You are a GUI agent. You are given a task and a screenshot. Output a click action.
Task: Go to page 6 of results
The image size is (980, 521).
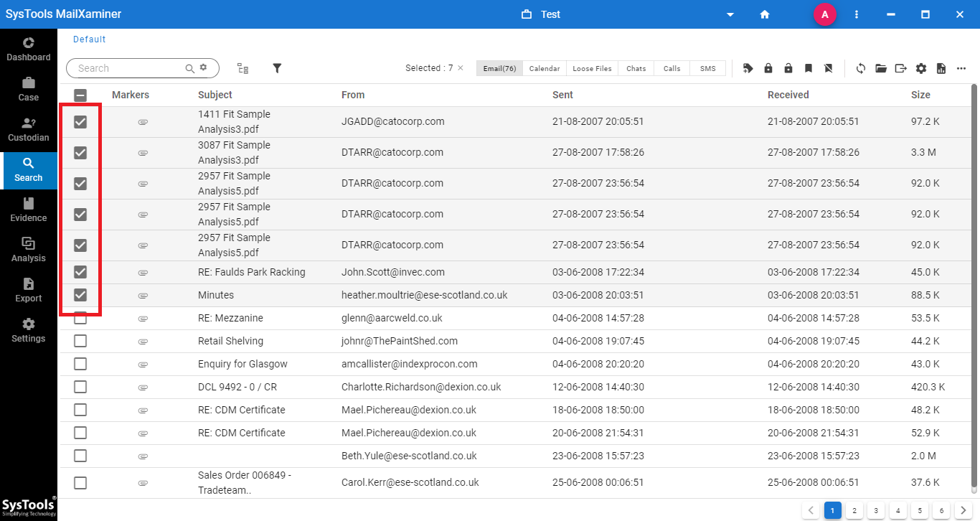[941, 510]
